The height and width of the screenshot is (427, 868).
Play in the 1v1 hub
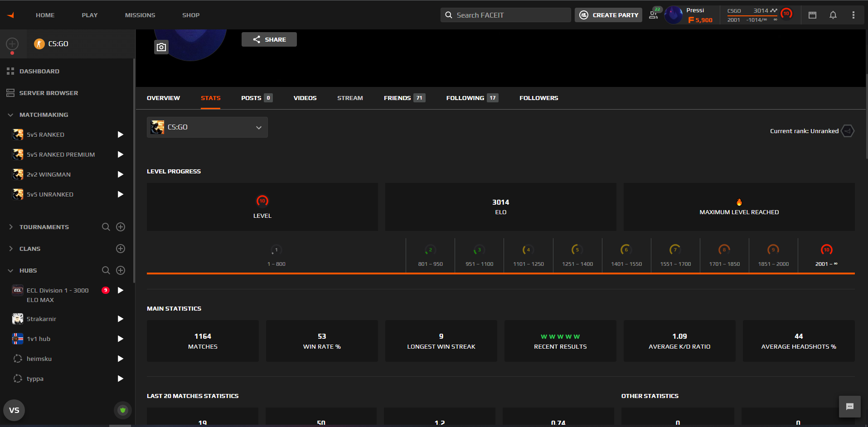point(121,339)
